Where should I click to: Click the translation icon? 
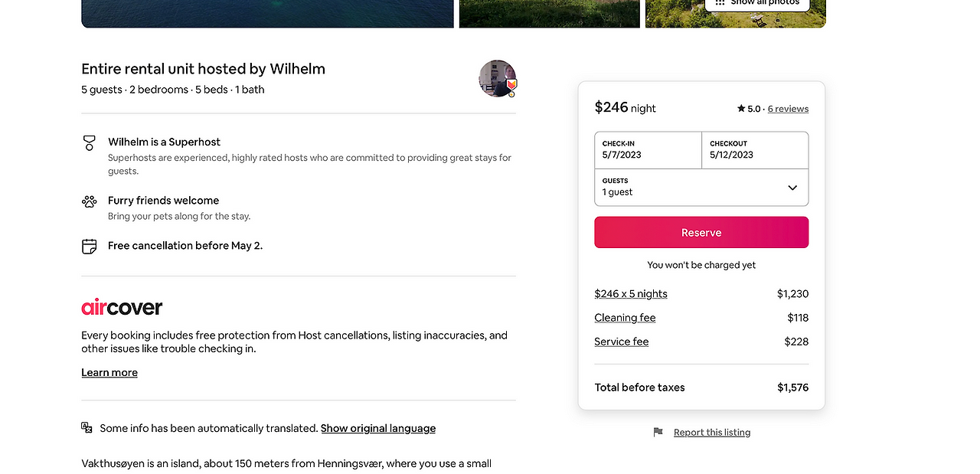[x=87, y=428]
